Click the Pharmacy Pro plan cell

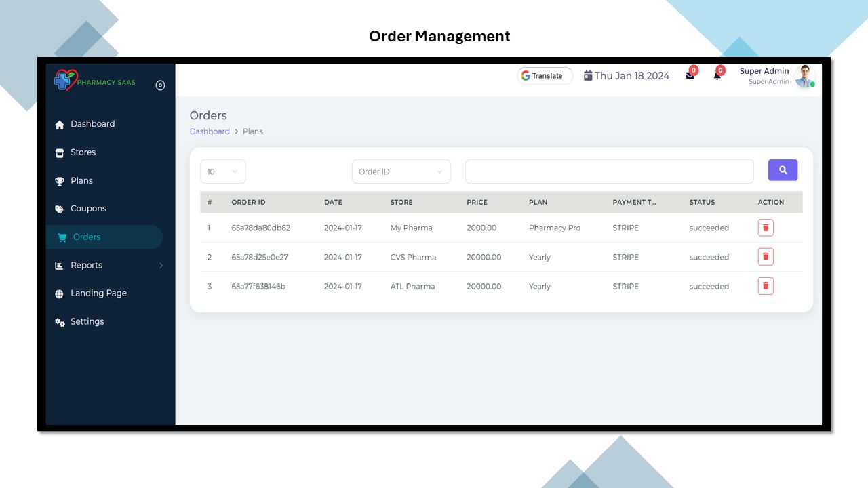[555, 228]
